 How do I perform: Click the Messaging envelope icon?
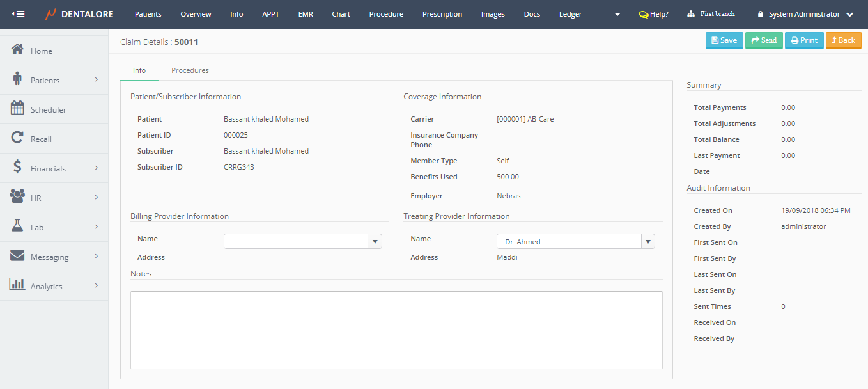tap(17, 256)
